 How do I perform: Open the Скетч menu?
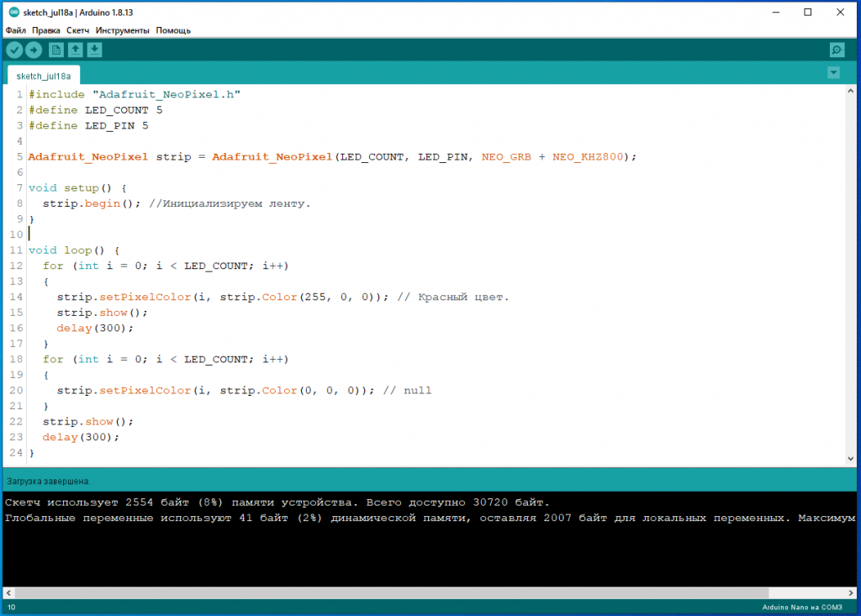click(78, 30)
